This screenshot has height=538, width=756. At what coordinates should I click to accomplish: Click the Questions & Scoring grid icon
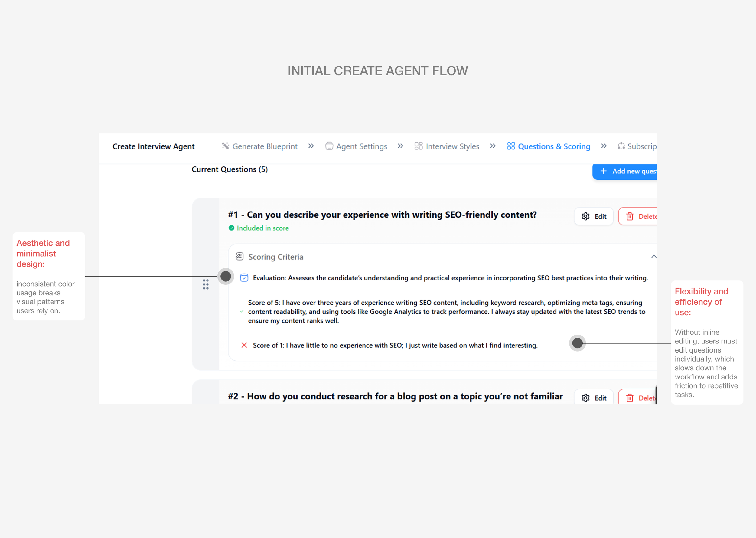(511, 146)
